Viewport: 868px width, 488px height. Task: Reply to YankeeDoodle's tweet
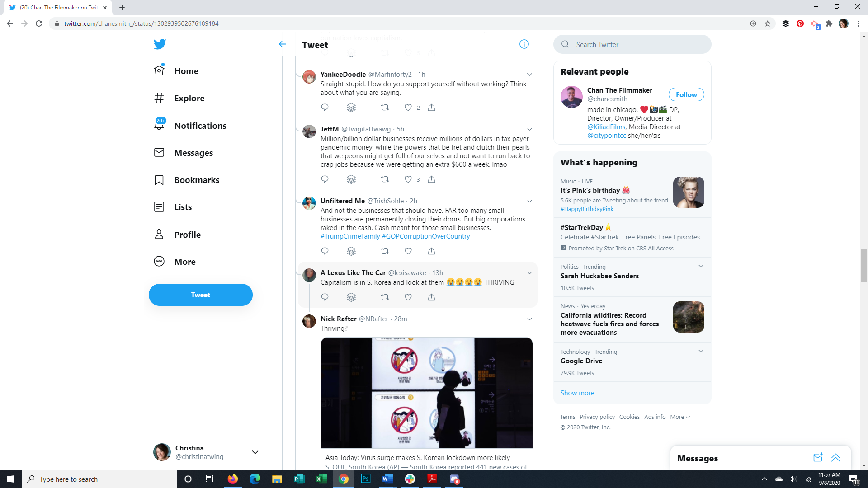(325, 108)
